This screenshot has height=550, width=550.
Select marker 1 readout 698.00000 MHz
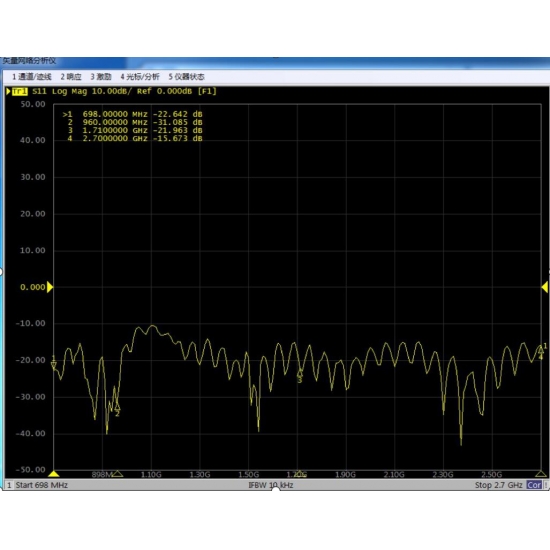(133, 114)
